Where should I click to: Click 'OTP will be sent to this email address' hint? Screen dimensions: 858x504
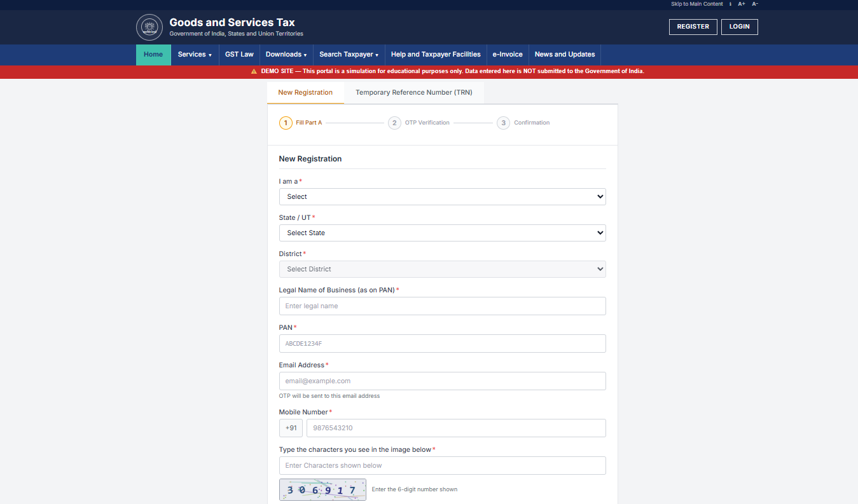[329, 396]
